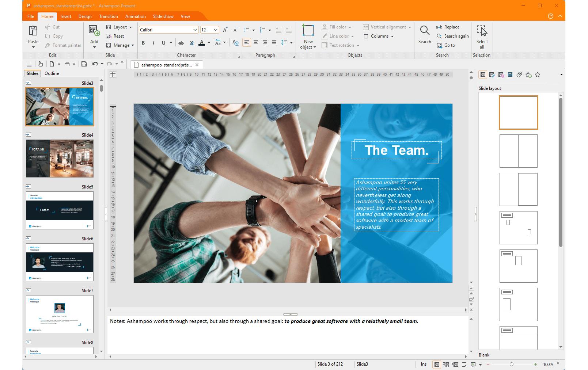Click the Search magnifier icon
The height and width of the screenshot is (370, 588).
click(x=424, y=31)
